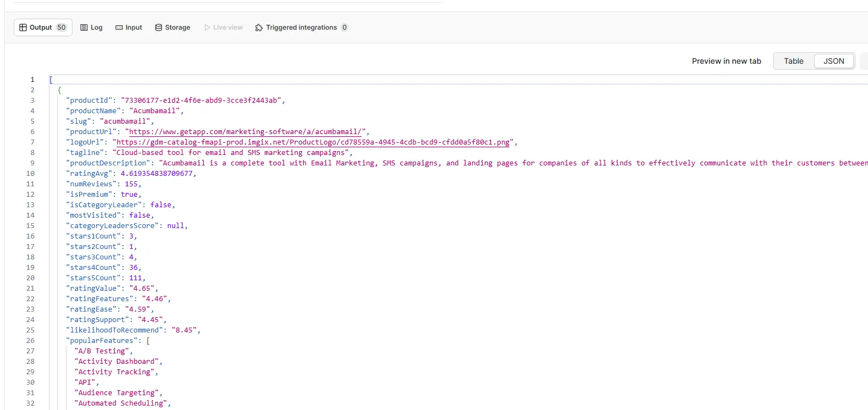Image resolution: width=868 pixels, height=410 pixels.
Task: Click the "API" array item
Action: [85, 383]
